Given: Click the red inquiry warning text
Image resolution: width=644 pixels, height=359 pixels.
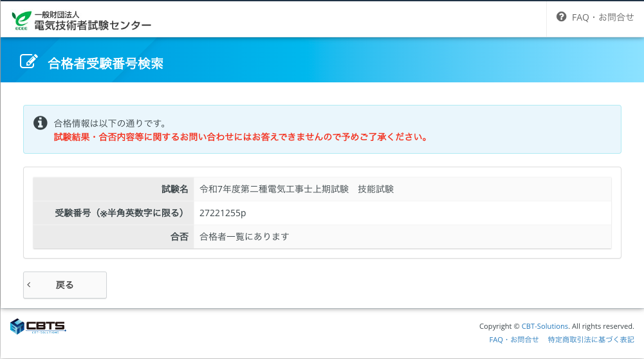Looking at the screenshot, I should [x=241, y=137].
